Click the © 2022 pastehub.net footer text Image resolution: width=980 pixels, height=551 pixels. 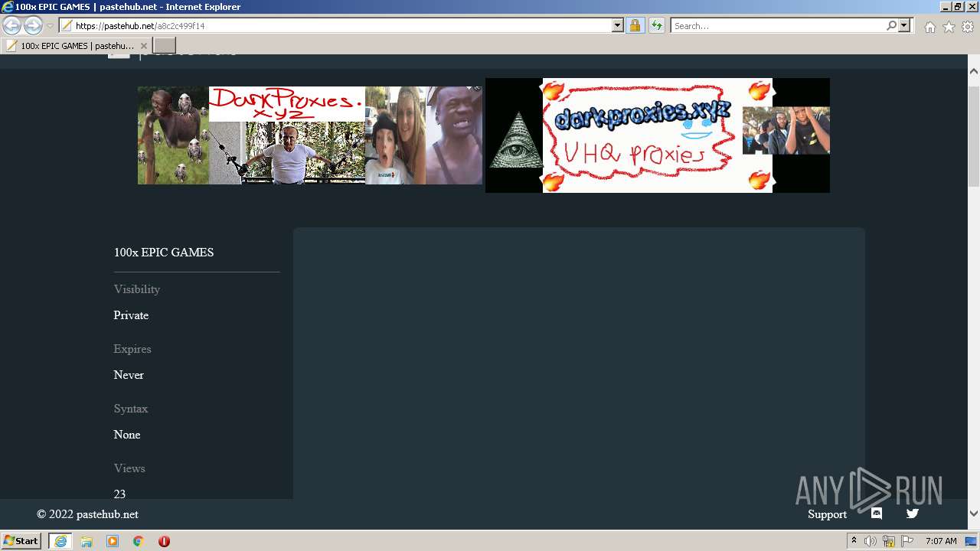[87, 514]
